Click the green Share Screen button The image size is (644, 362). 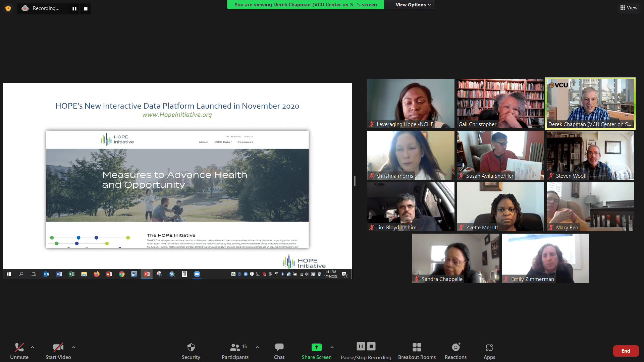316,351
